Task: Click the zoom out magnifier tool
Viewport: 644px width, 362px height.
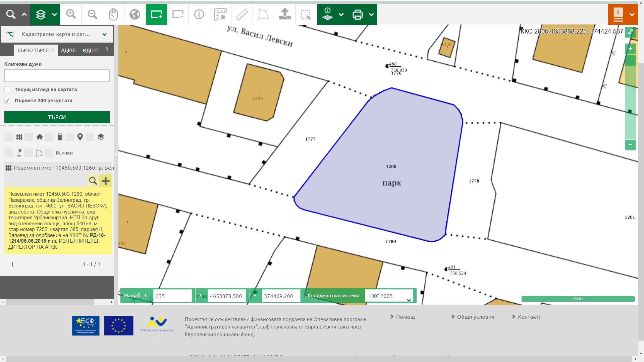Action: [x=92, y=14]
